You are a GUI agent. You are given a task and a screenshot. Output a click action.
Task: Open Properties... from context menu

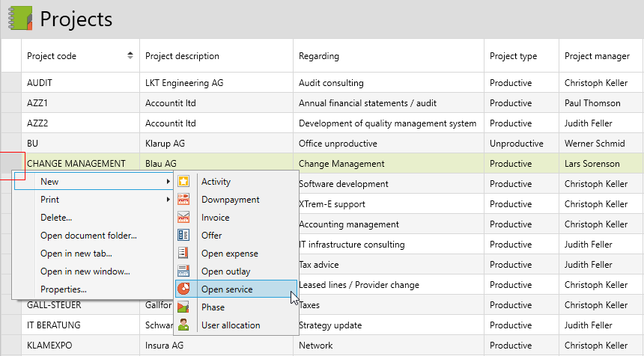[x=63, y=289]
